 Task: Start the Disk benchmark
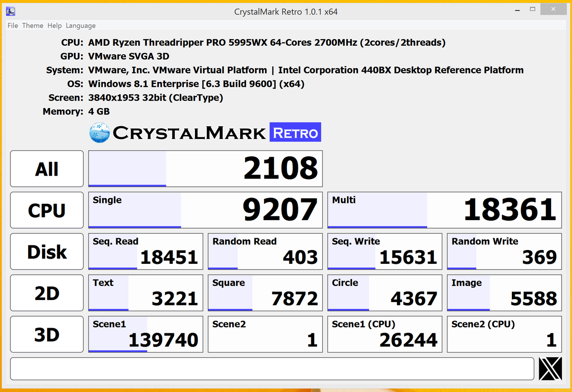click(46, 251)
